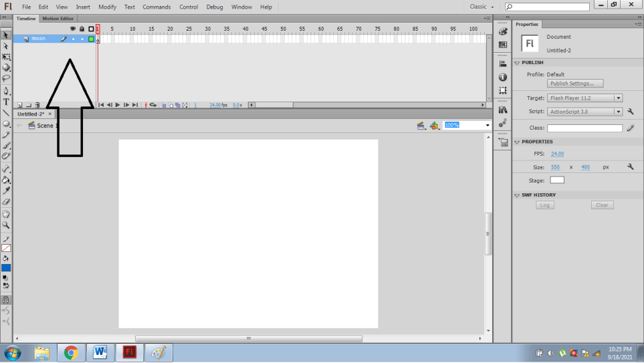Select the Pen tool
644x363 pixels.
6,91
